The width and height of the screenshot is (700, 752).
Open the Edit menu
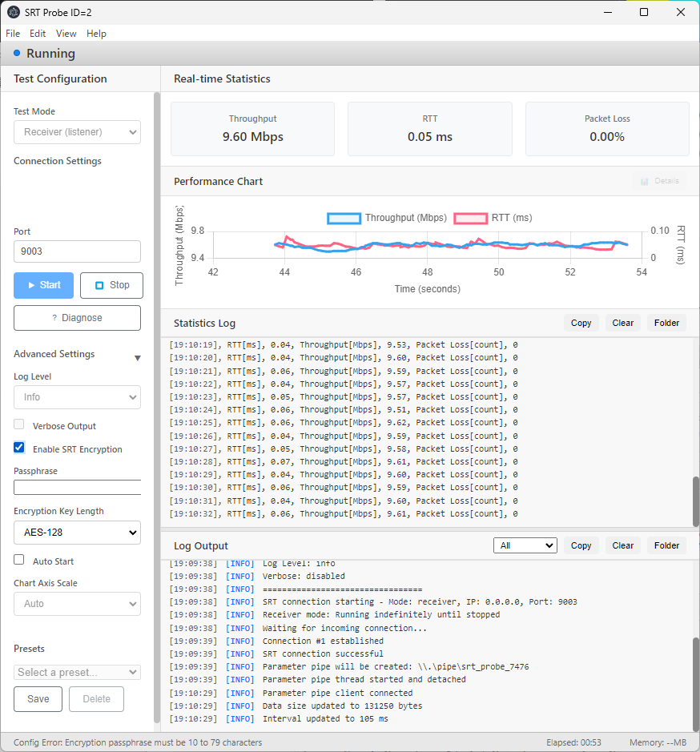click(38, 34)
